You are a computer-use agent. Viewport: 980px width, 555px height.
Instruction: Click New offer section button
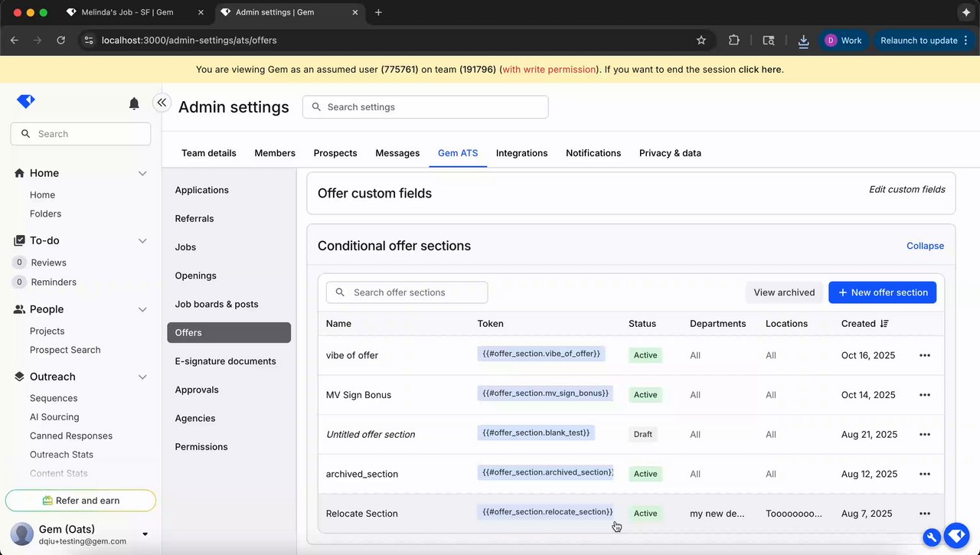(882, 292)
